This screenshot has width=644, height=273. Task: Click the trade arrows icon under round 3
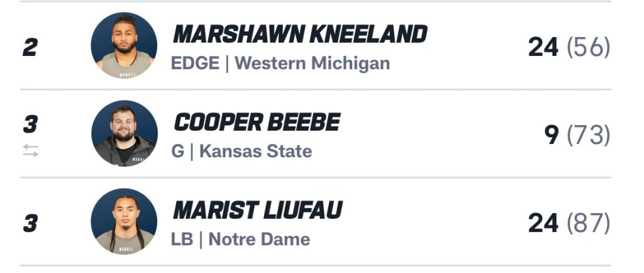click(x=31, y=151)
